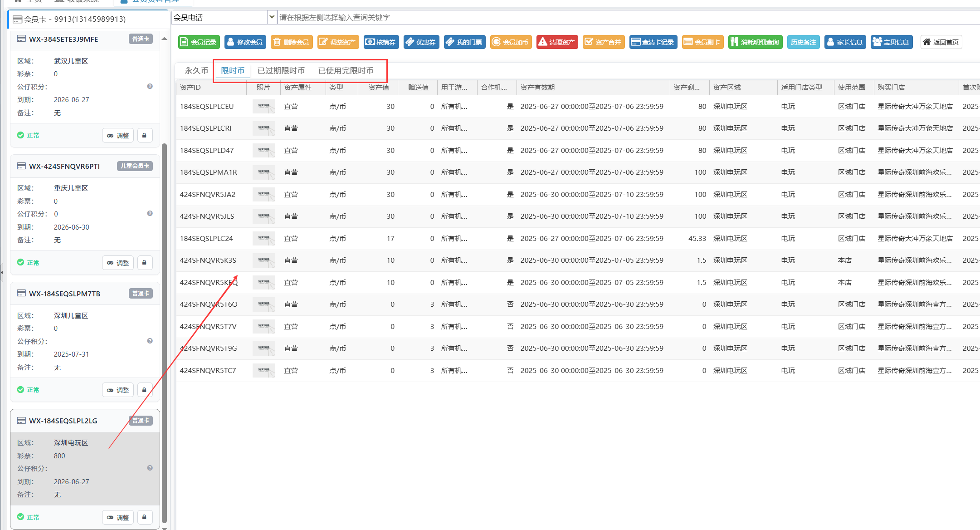
Task: Open 调整资产 adjust assets
Action: (x=338, y=42)
